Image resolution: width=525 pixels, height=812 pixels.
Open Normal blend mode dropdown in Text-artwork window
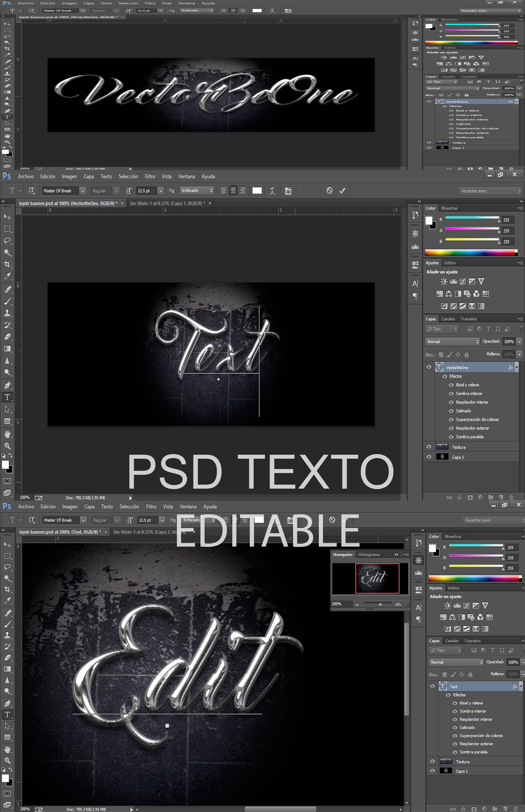tap(452, 342)
